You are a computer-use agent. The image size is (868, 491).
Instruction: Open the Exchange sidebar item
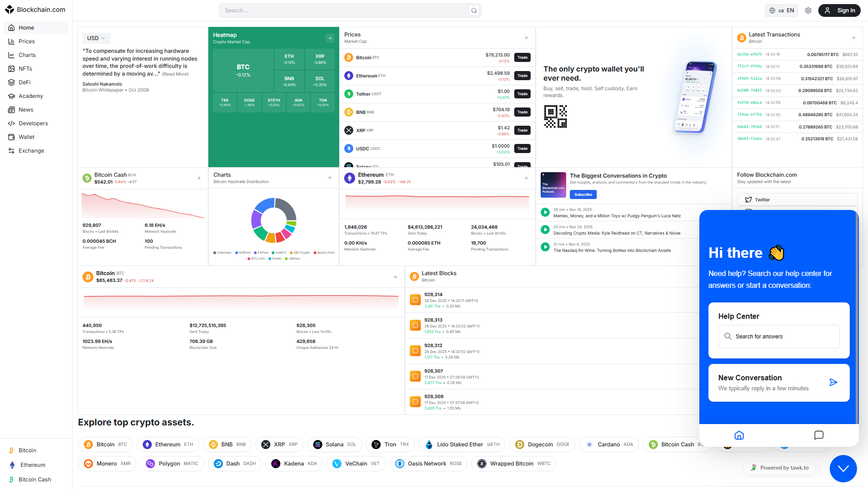[x=36, y=151]
